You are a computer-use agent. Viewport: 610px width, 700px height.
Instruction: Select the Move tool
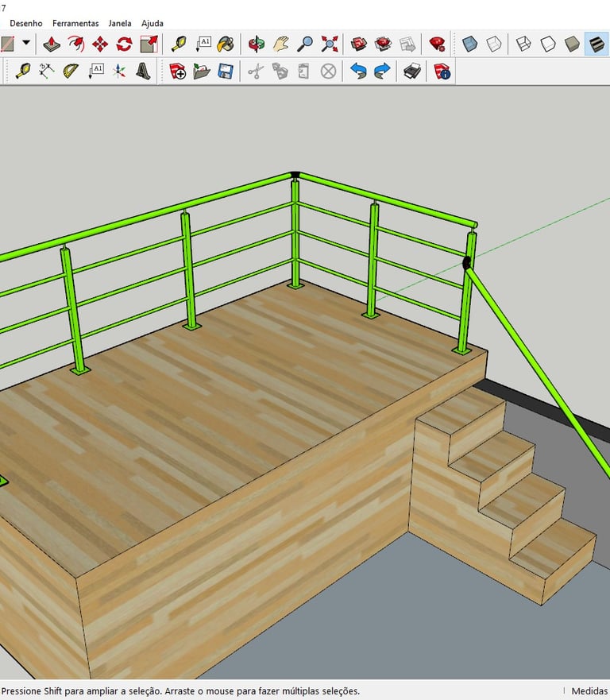[x=100, y=44]
